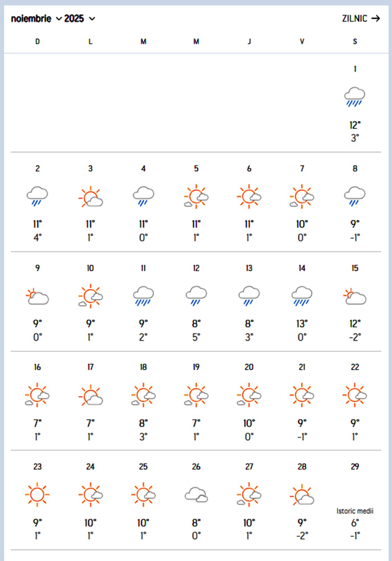The height and width of the screenshot is (561, 392).
Task: Click the partly sunny icon on day 3
Action: pos(90,197)
